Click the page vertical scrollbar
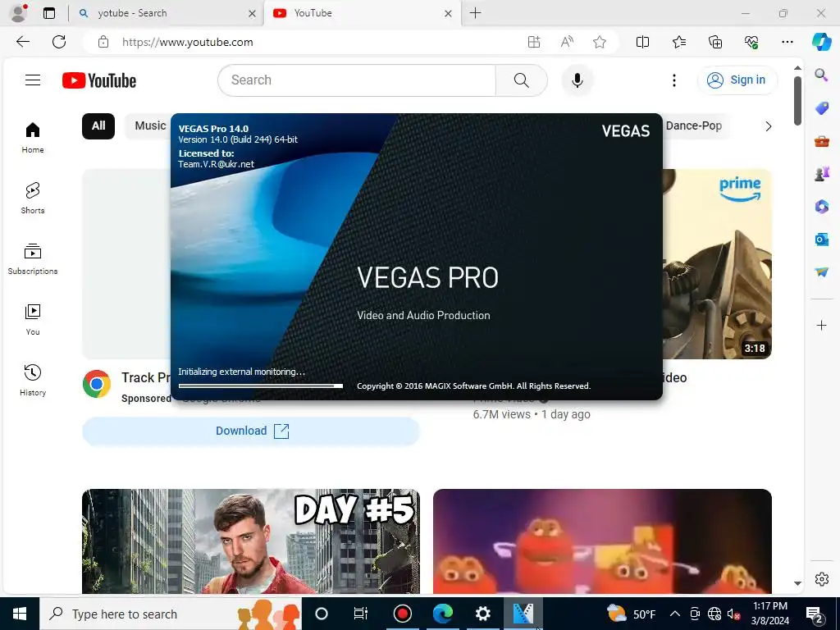The width and height of the screenshot is (840, 630). point(797,101)
